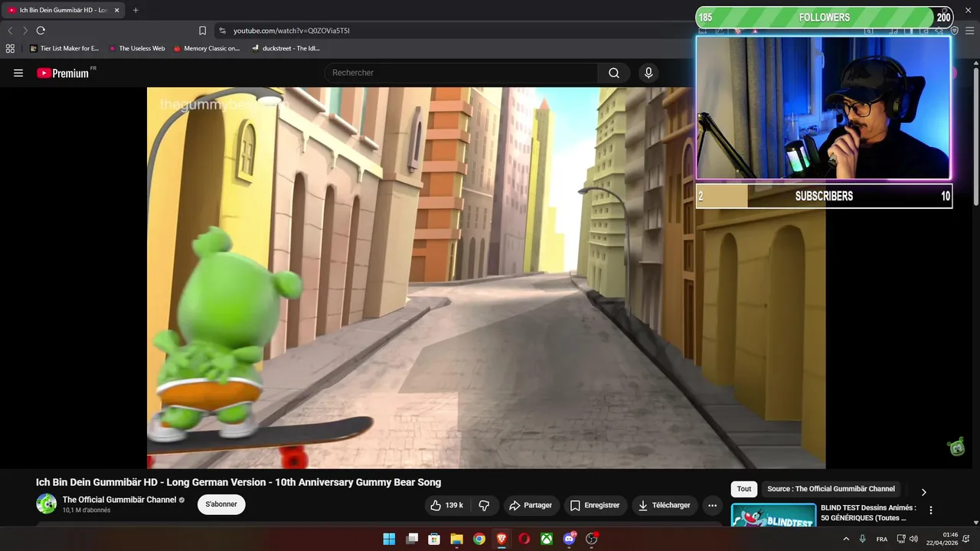Click the Gummibär video player

[x=486, y=277]
